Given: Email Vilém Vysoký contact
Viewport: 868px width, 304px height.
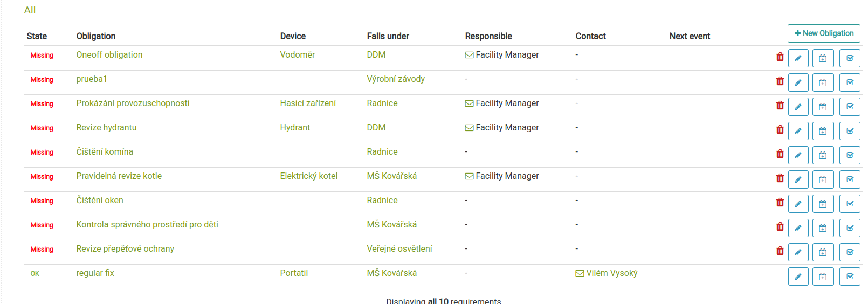Looking at the screenshot, I should click(607, 273).
